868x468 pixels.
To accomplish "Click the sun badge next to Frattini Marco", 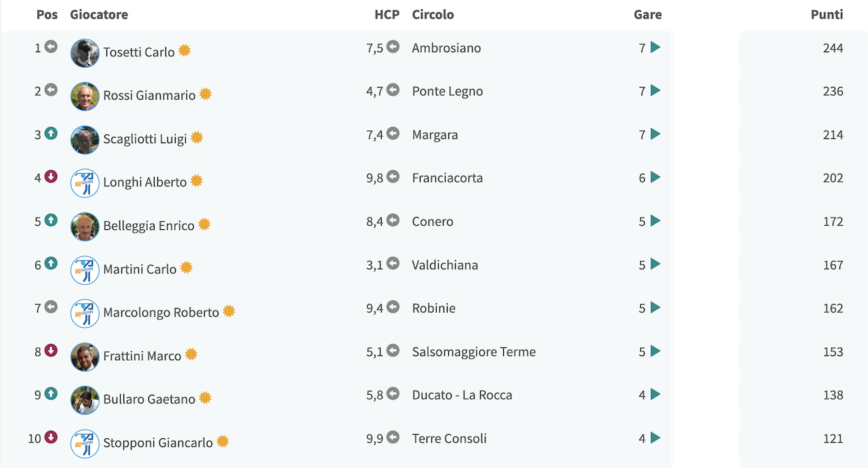I will [191, 355].
